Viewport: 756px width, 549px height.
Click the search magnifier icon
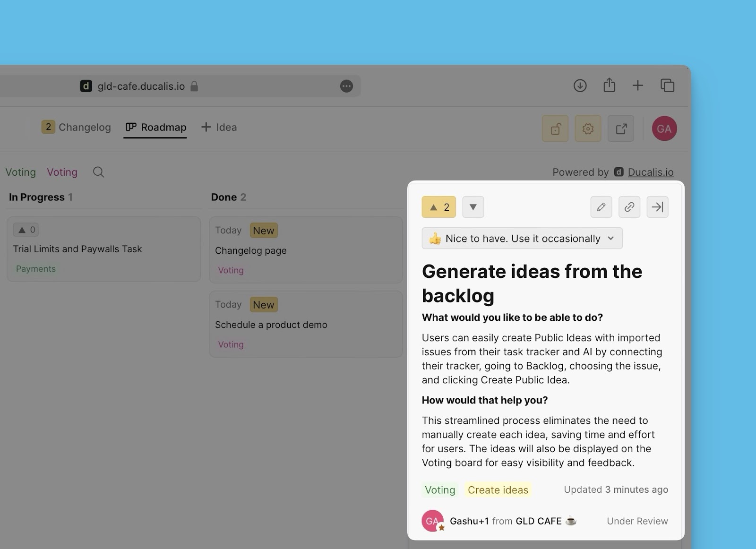[98, 172]
